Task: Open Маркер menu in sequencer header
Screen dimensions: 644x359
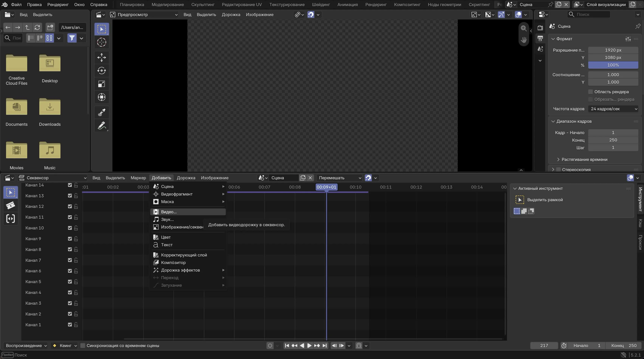Action: point(138,178)
